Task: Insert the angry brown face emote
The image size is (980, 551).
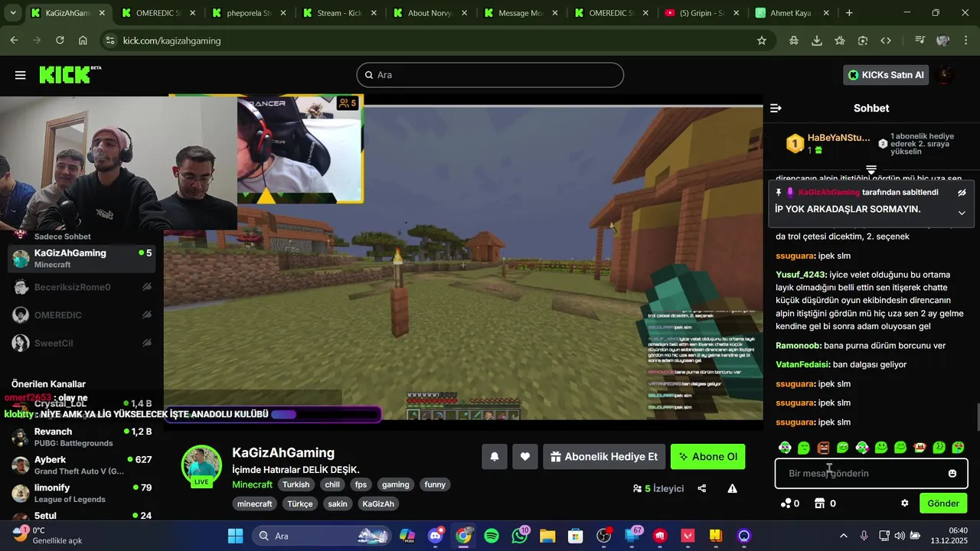Action: pos(823,447)
